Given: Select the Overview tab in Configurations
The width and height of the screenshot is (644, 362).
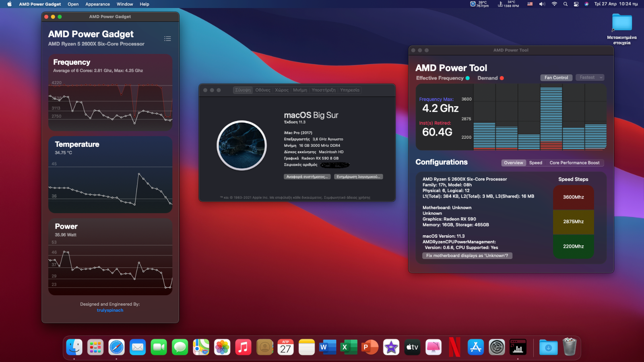Looking at the screenshot, I should (514, 163).
